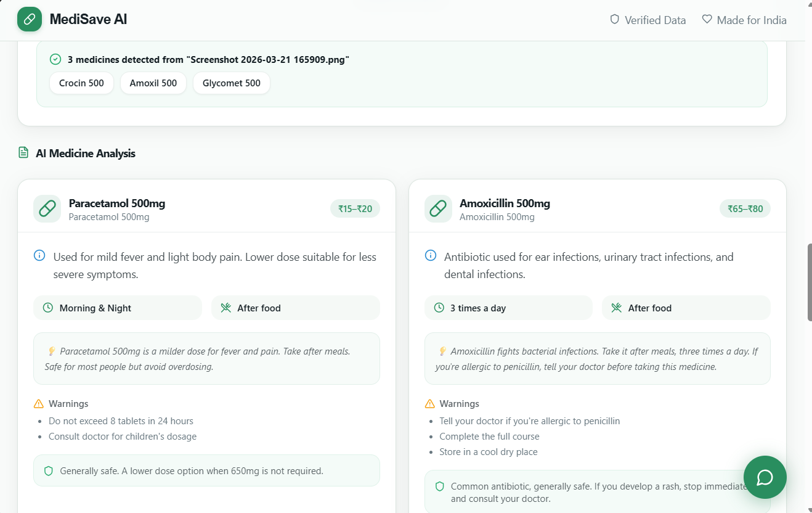Image resolution: width=812 pixels, height=513 pixels.
Task: Select the Crocin 500 chip
Action: click(81, 83)
